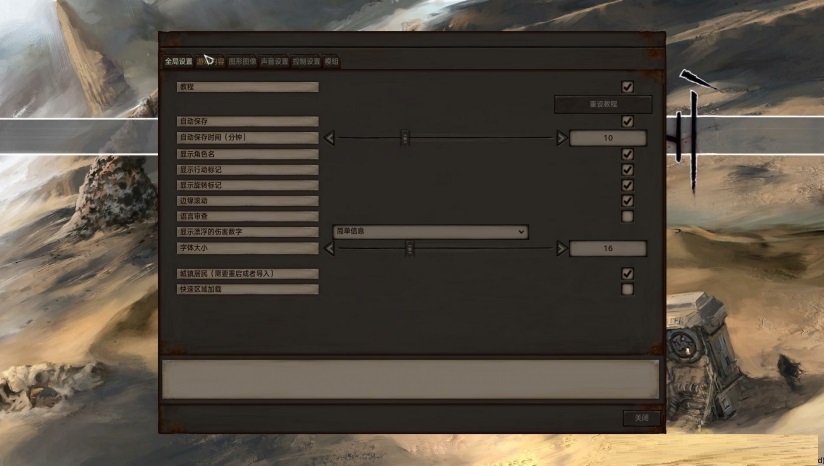Screen dimensions: 824x466
Task: Open the 控制设置 tab
Action: [x=306, y=61]
